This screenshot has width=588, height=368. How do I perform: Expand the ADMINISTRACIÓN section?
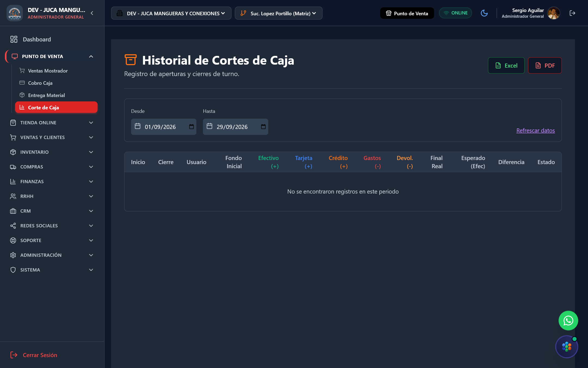(52, 255)
